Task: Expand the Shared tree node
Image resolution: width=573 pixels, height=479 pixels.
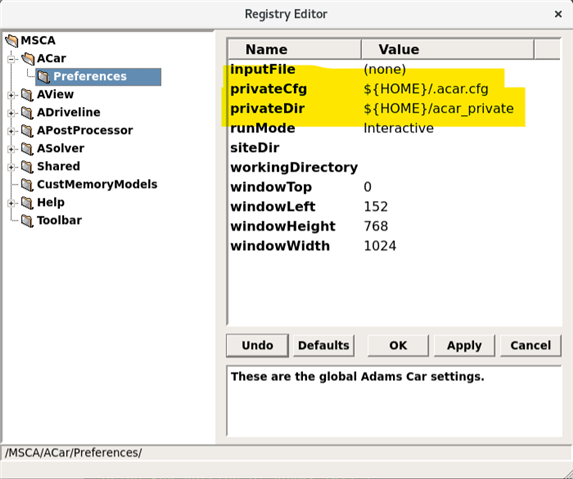Action: coord(11,167)
